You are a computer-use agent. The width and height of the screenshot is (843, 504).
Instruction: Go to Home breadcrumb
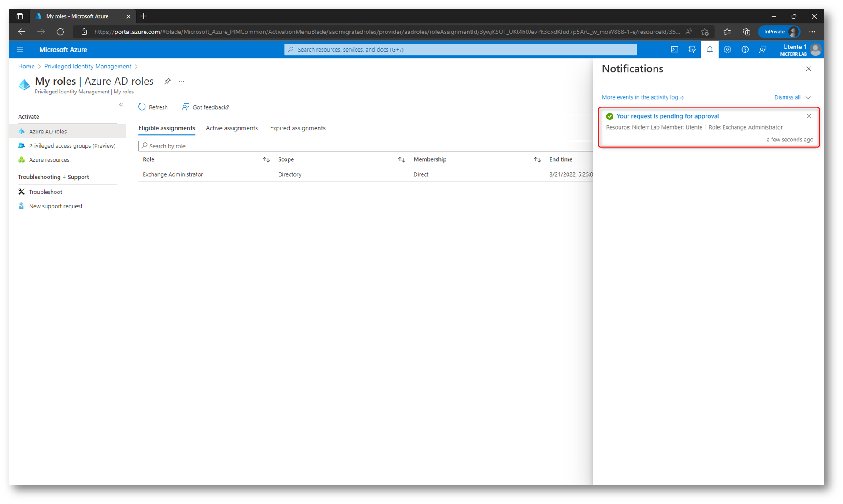[x=26, y=66]
